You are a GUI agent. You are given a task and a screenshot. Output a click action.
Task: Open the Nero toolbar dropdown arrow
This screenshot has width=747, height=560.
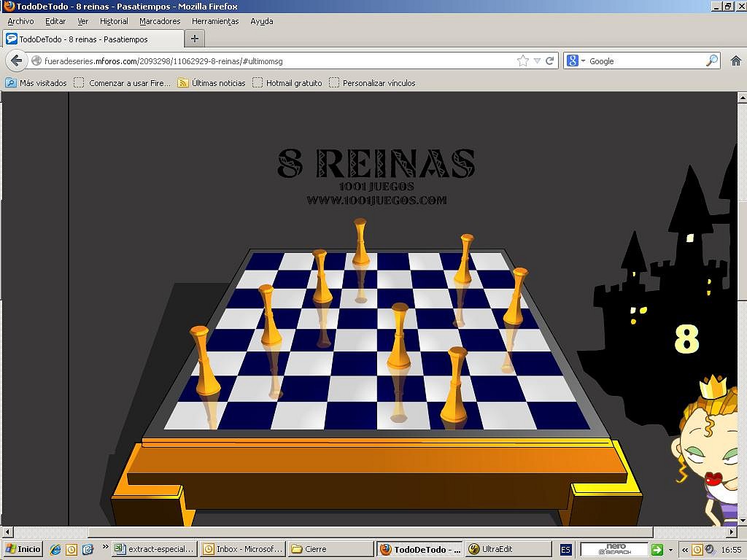[x=671, y=550]
